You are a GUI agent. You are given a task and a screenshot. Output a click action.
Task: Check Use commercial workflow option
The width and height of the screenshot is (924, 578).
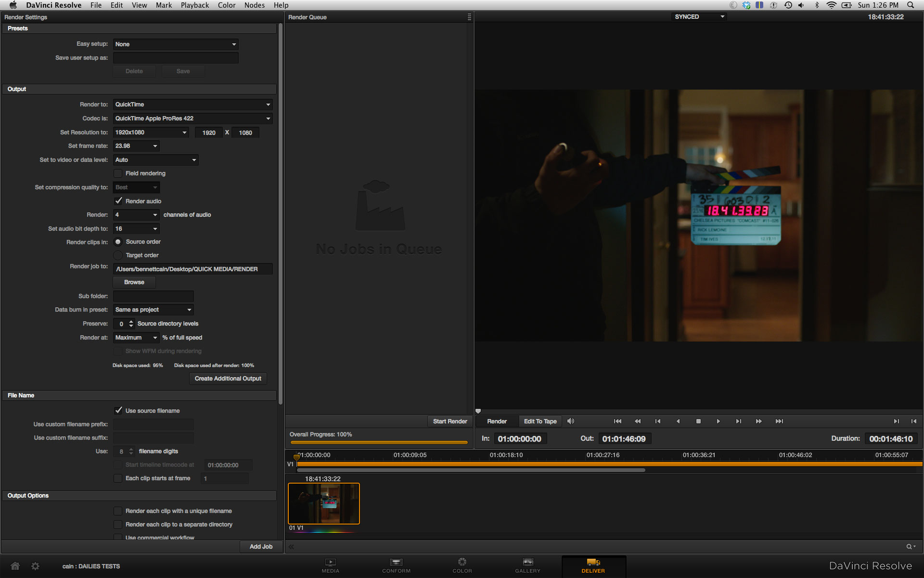118,537
